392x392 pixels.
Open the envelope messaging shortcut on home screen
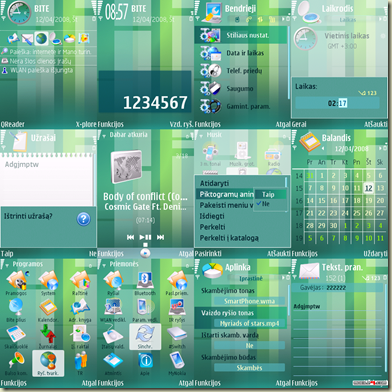[x=27, y=39]
